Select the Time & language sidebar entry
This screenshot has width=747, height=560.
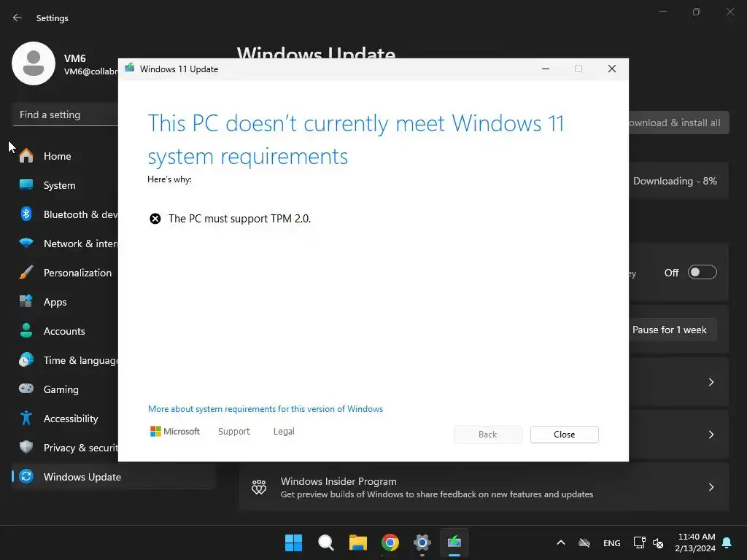(x=65, y=360)
